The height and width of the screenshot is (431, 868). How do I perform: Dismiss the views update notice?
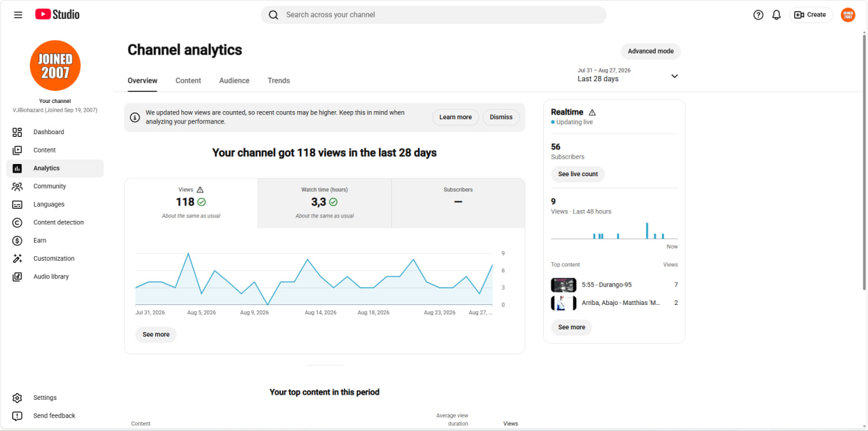501,117
